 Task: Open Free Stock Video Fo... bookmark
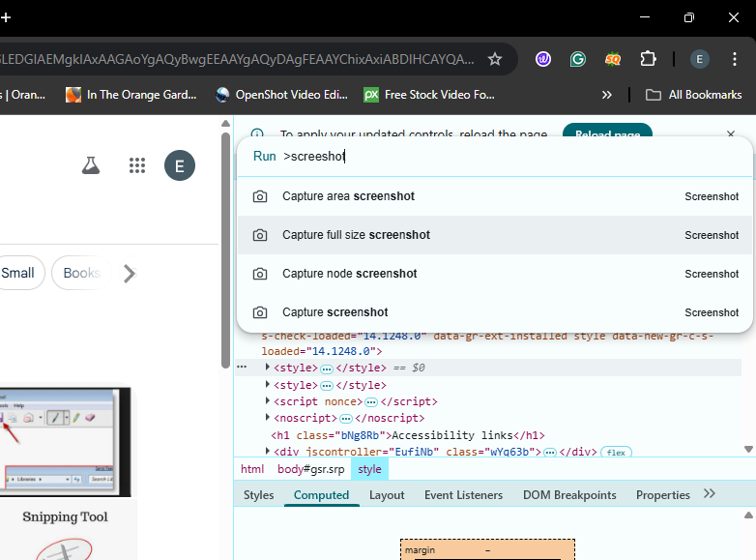(x=429, y=95)
